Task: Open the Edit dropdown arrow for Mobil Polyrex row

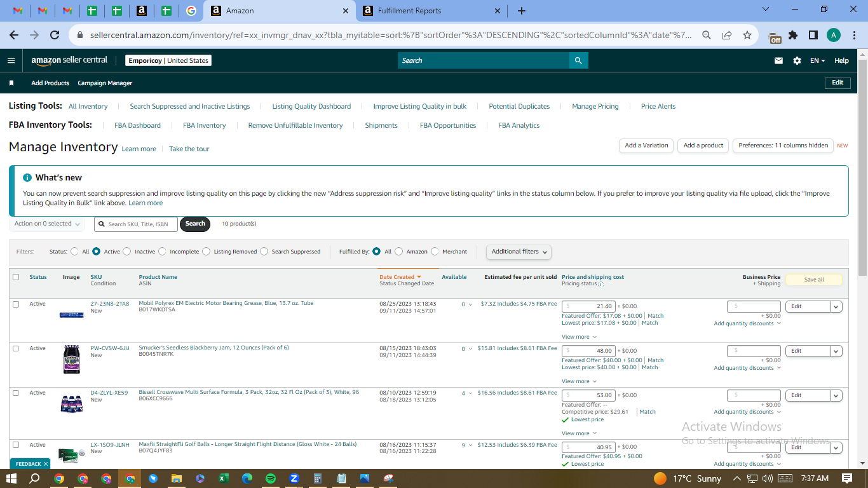Action: tap(836, 306)
